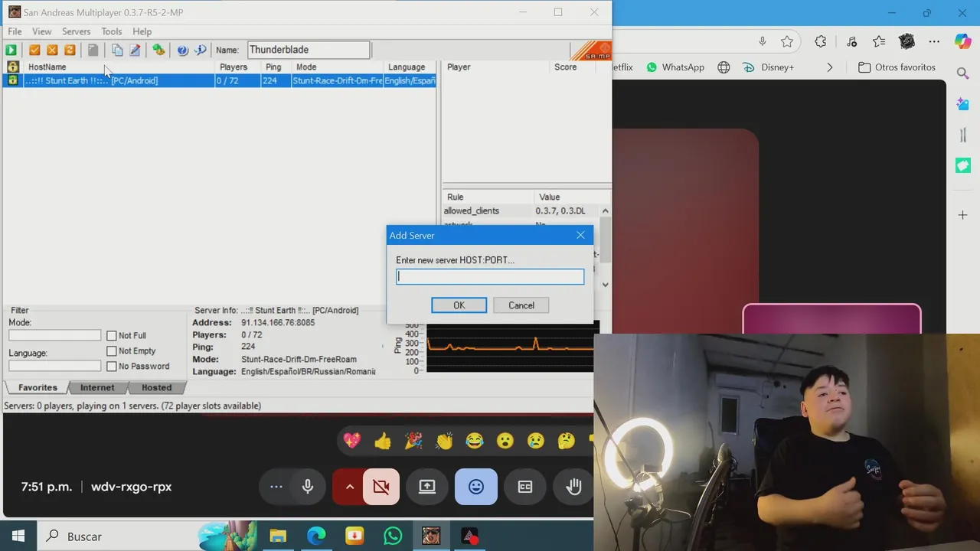Expand audio settings red caret in meeting bar
Viewport: 980px width, 551px height.
coord(349,487)
